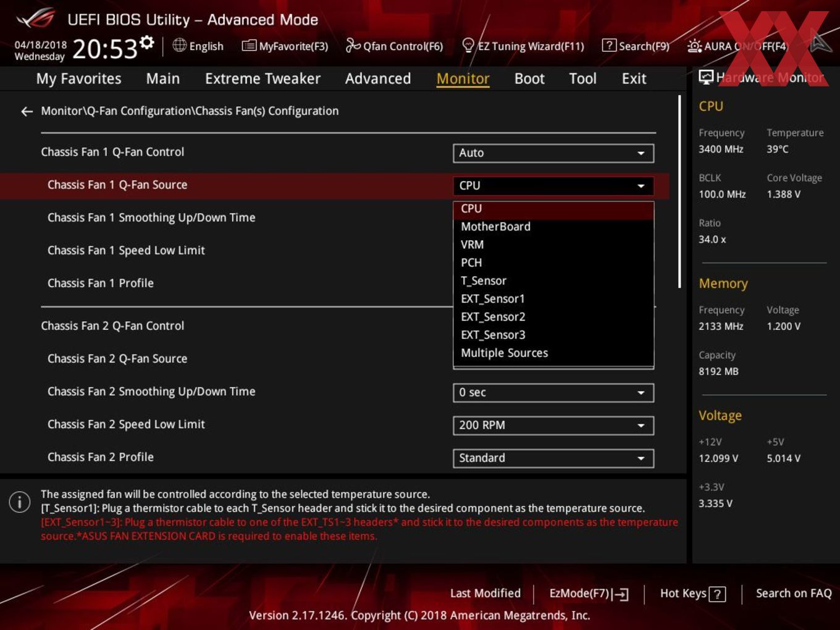Click CPU temperature value 39°C
Viewport: 840px width, 630px height.
(x=778, y=149)
